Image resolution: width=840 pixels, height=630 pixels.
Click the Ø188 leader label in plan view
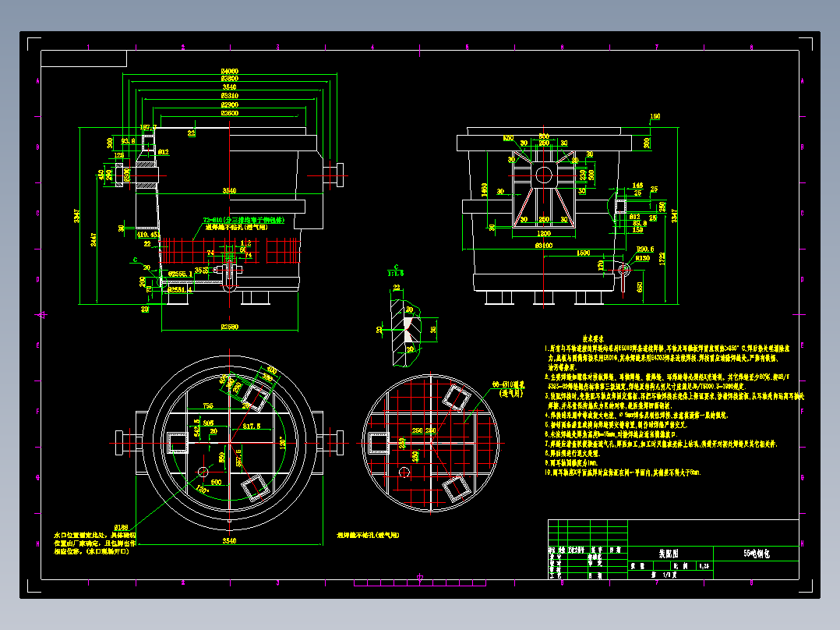(x=121, y=528)
